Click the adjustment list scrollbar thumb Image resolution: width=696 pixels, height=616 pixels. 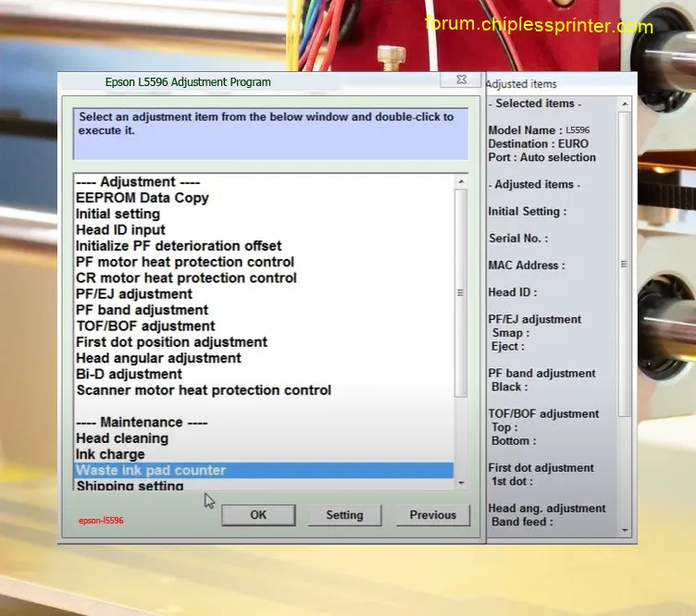pyautogui.click(x=461, y=292)
